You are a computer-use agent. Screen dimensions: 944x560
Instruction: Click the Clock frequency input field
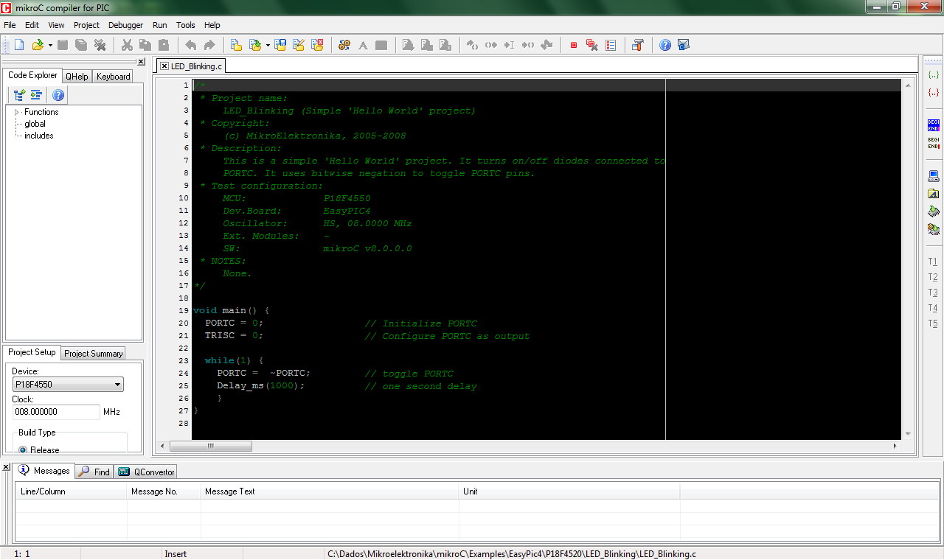[56, 412]
